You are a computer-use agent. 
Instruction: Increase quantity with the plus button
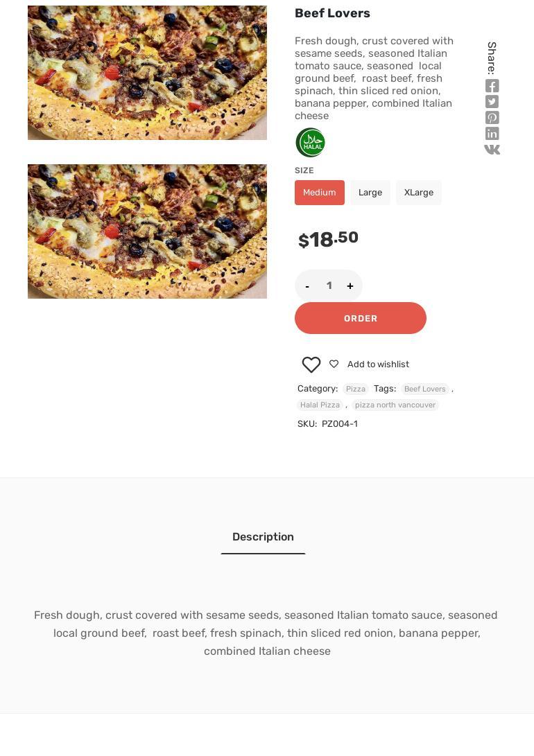pyautogui.click(x=350, y=286)
